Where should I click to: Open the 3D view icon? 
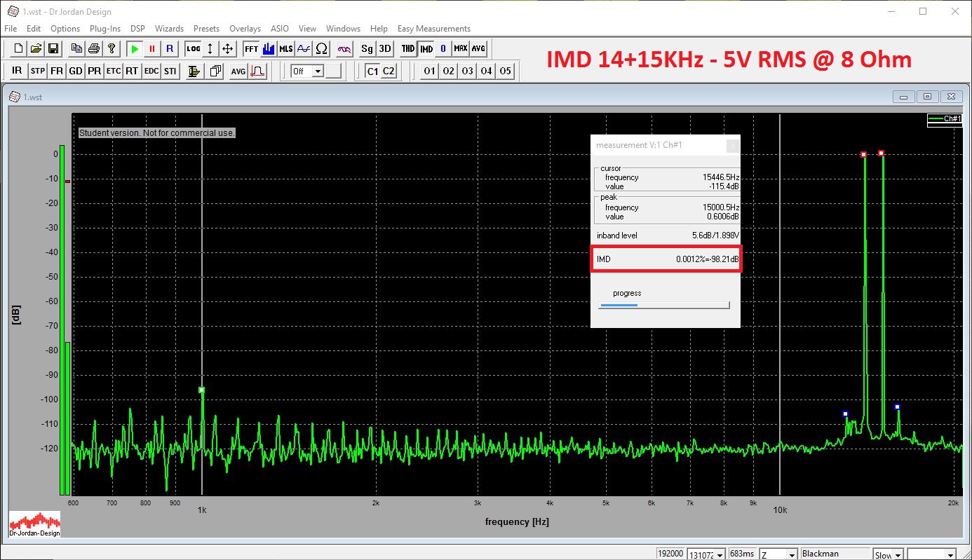[385, 49]
